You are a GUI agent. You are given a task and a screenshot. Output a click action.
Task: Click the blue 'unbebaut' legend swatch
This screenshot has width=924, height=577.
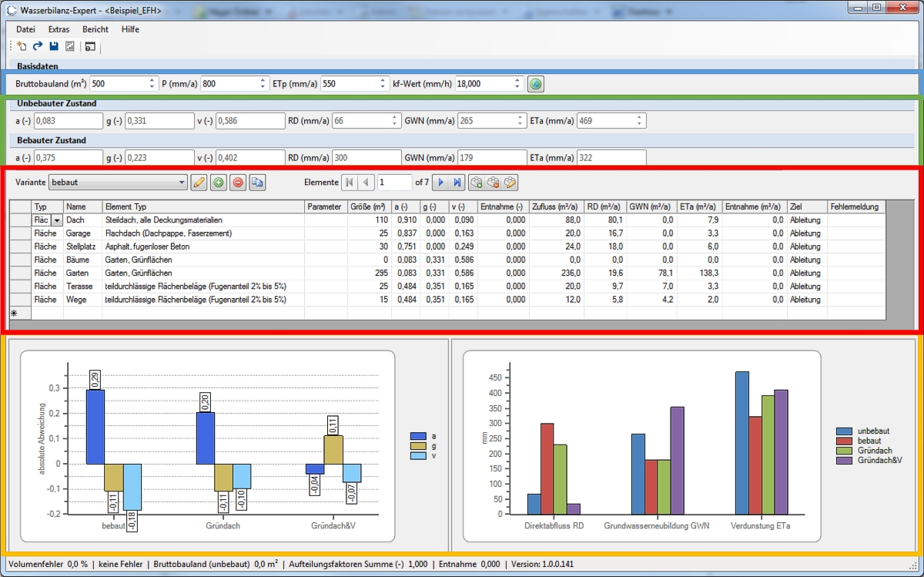tap(844, 431)
